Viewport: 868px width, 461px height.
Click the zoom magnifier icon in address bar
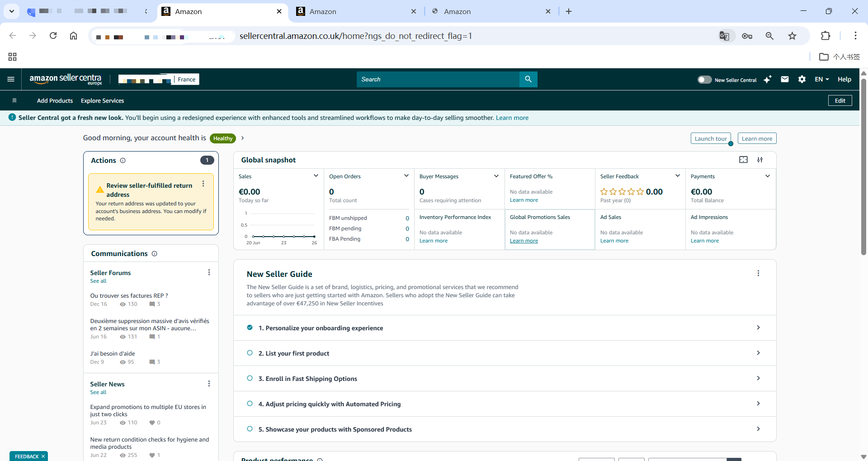click(769, 36)
